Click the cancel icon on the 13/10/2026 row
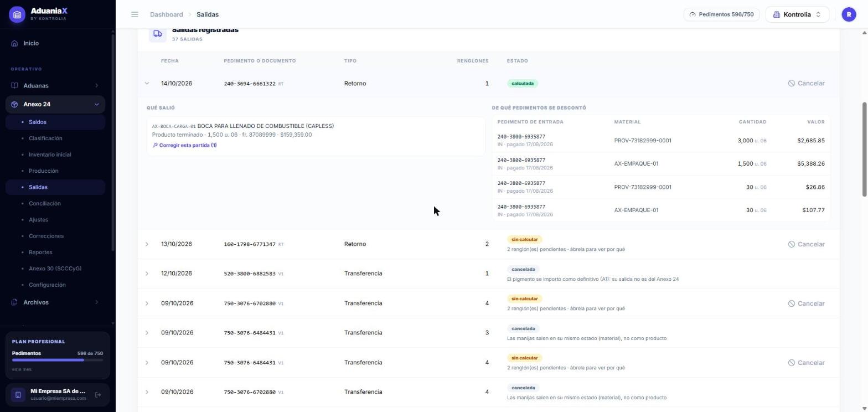 (x=792, y=244)
